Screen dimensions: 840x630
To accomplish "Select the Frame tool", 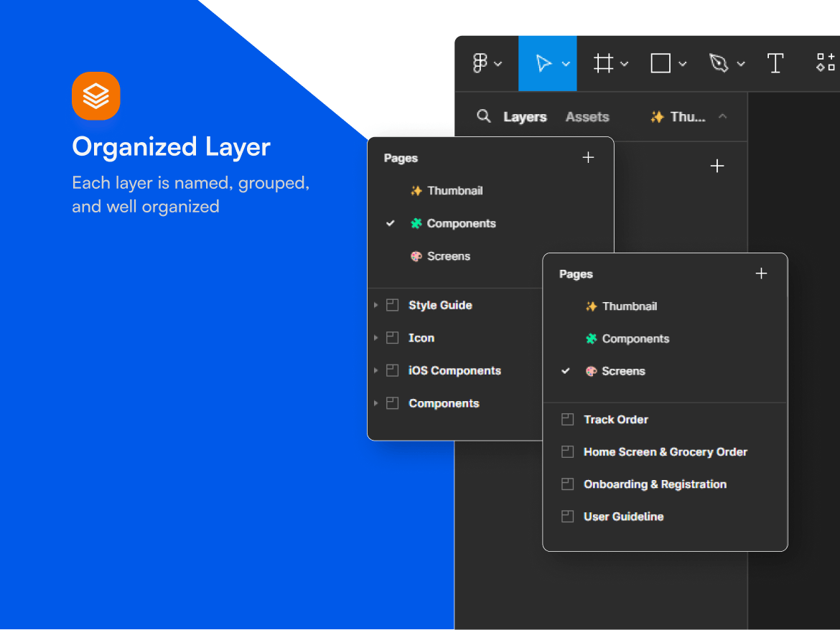I will pyautogui.click(x=603, y=63).
